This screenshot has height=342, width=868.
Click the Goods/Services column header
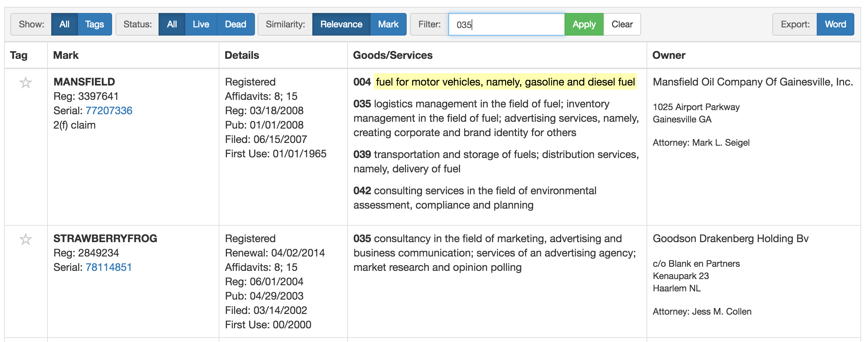[x=392, y=55]
